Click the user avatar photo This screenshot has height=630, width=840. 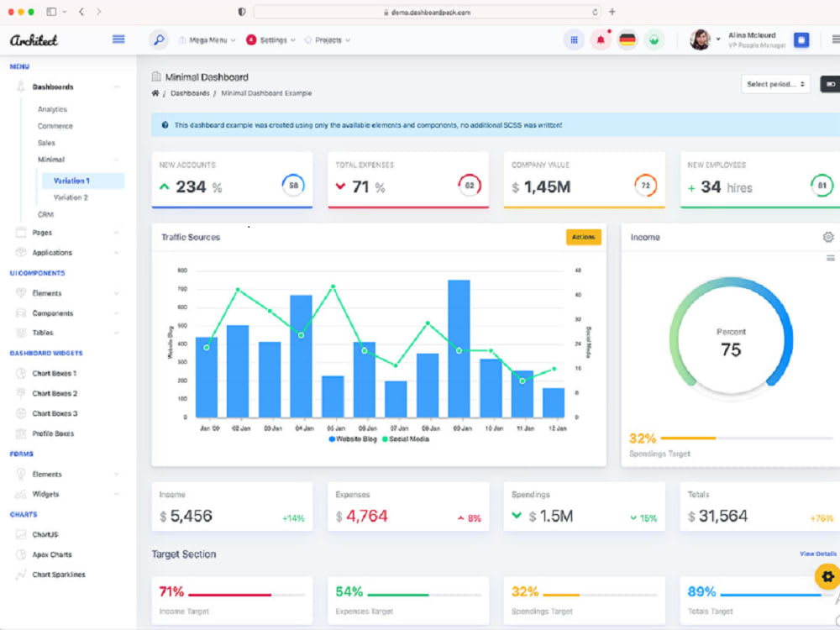coord(700,39)
